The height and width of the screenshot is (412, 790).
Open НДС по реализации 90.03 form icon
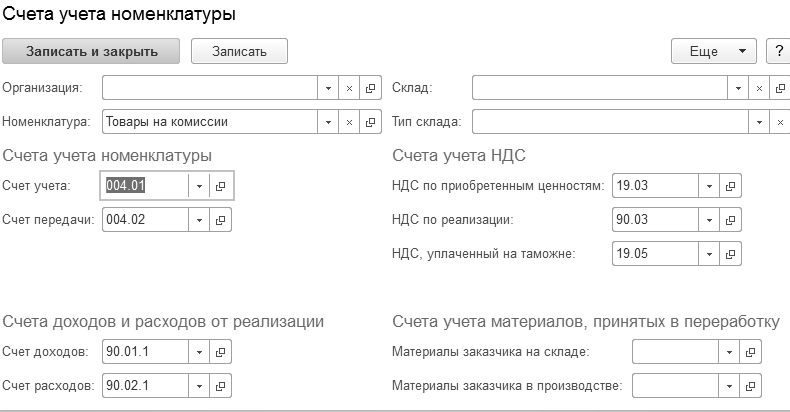[x=731, y=220]
